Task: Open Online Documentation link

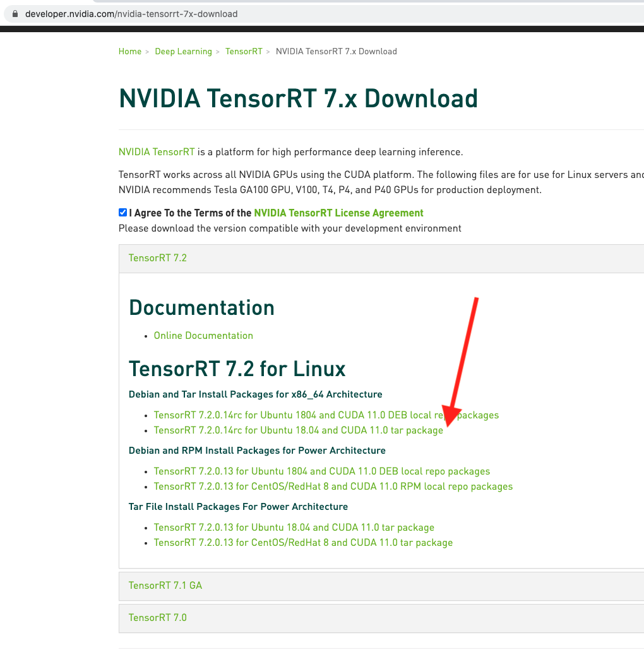Action: pyautogui.click(x=203, y=336)
